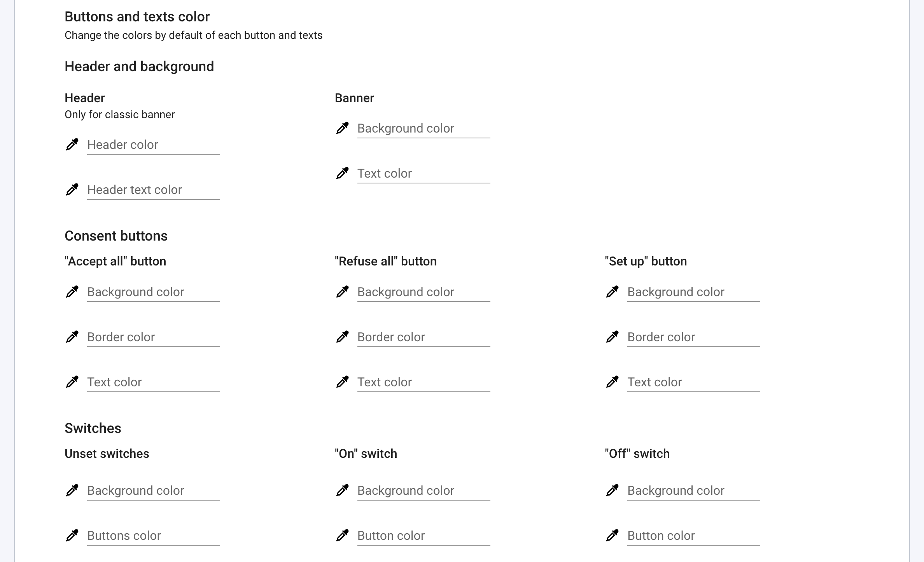Open the eyedropper for Banner background color
924x562 pixels.
[x=343, y=128]
